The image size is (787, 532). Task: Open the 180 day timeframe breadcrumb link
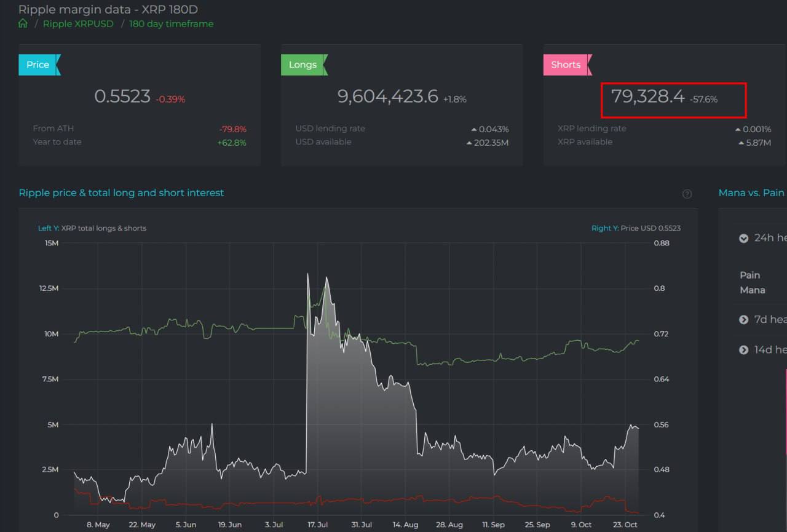click(172, 23)
